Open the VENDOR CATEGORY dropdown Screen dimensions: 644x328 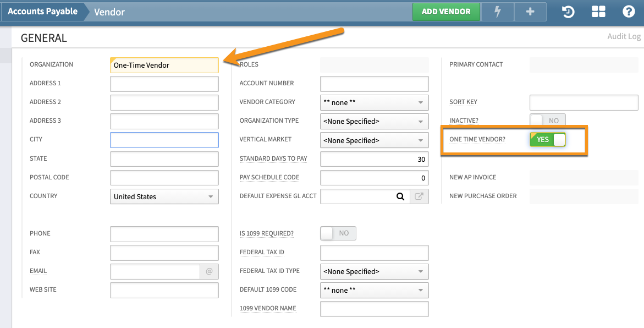pyautogui.click(x=374, y=102)
